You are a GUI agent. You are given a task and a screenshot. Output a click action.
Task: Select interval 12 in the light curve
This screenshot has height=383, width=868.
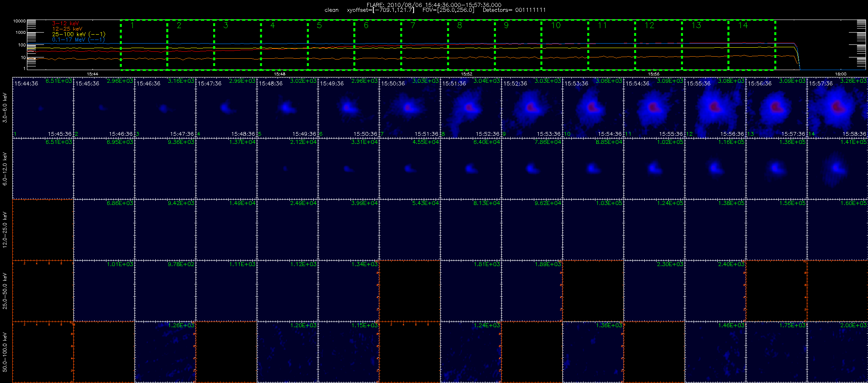659,45
